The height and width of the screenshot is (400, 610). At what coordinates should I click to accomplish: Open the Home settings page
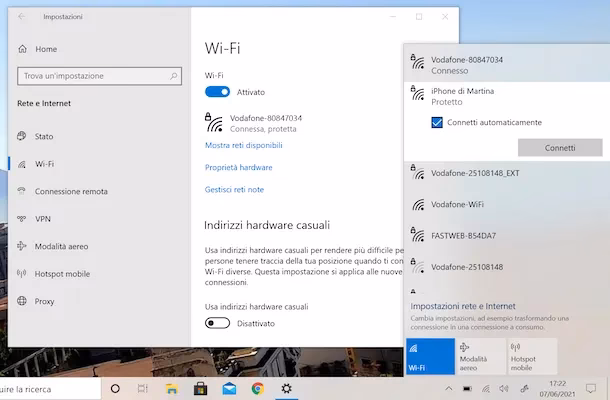point(45,49)
